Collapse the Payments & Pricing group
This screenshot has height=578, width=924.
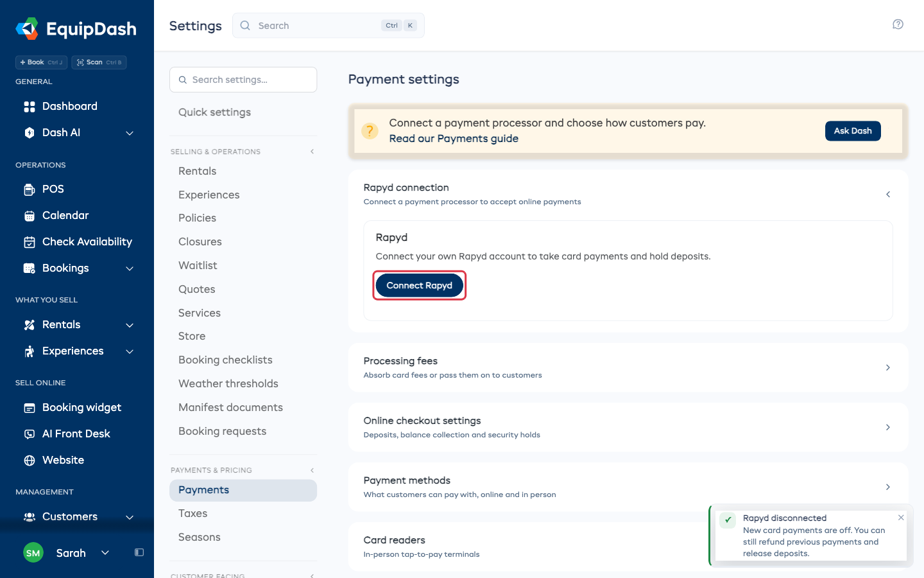coord(312,470)
